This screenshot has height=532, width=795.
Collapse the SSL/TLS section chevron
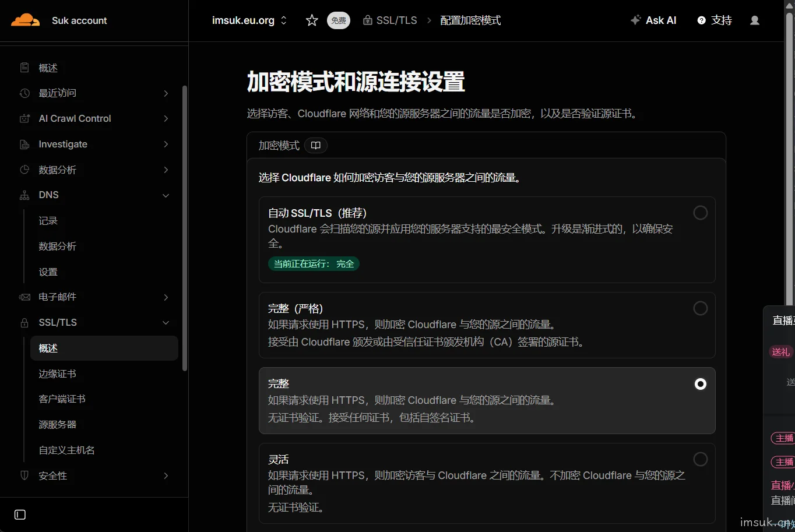click(166, 323)
